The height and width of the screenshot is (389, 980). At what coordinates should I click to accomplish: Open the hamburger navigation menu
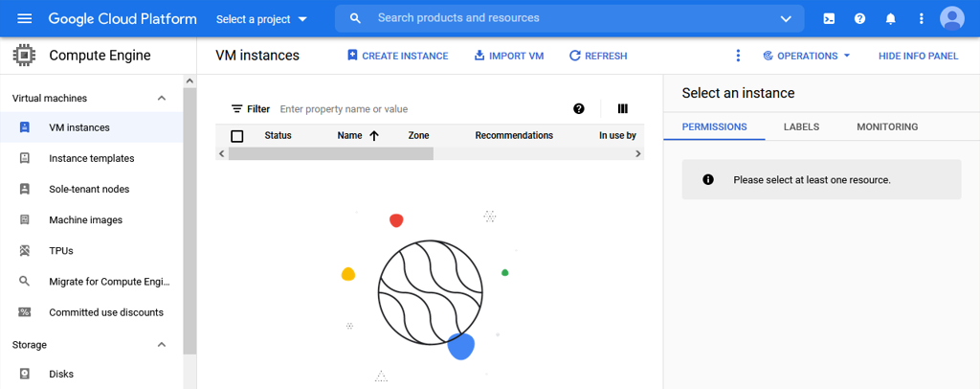(24, 19)
